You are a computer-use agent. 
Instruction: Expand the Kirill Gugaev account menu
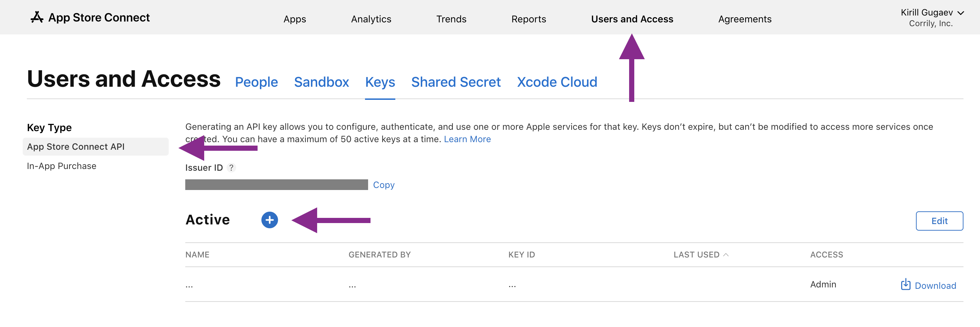point(932,18)
